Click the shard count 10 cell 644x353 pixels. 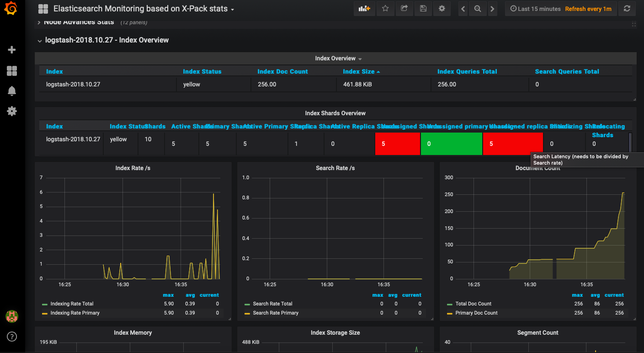[x=151, y=144]
